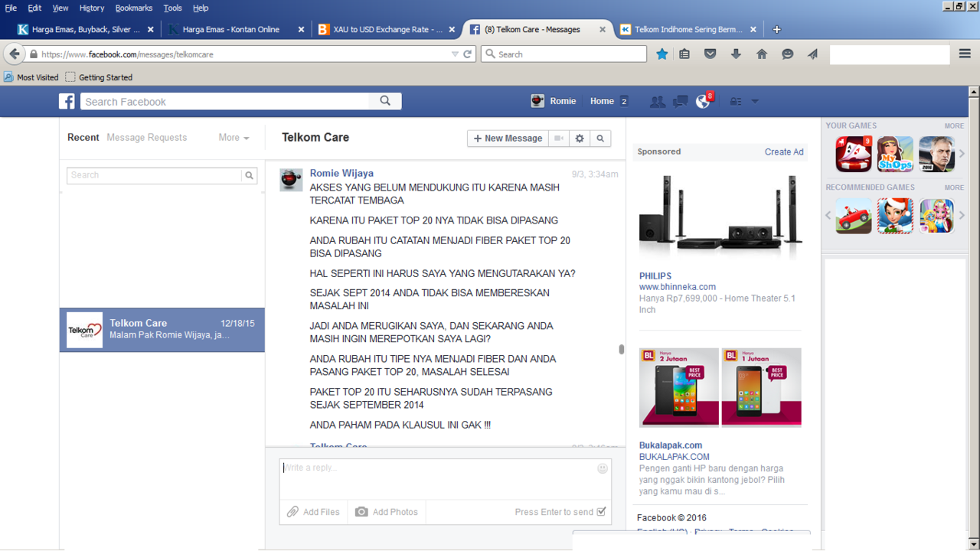Click the Facebook logo icon
Image resolution: width=980 pixels, height=551 pixels.
pyautogui.click(x=67, y=101)
